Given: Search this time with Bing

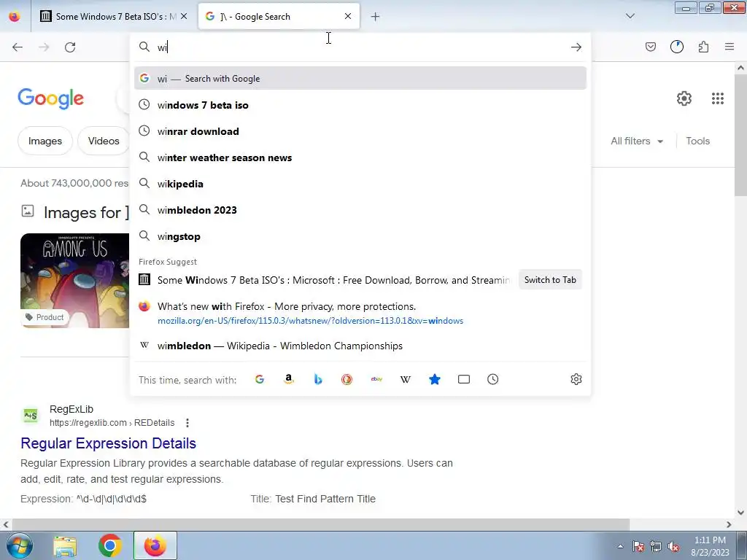Looking at the screenshot, I should click(318, 379).
